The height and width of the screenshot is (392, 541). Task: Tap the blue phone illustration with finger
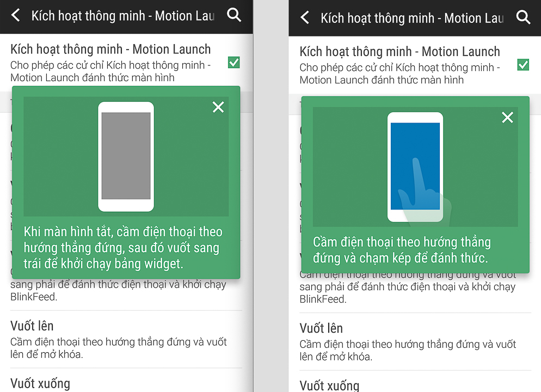(x=415, y=167)
